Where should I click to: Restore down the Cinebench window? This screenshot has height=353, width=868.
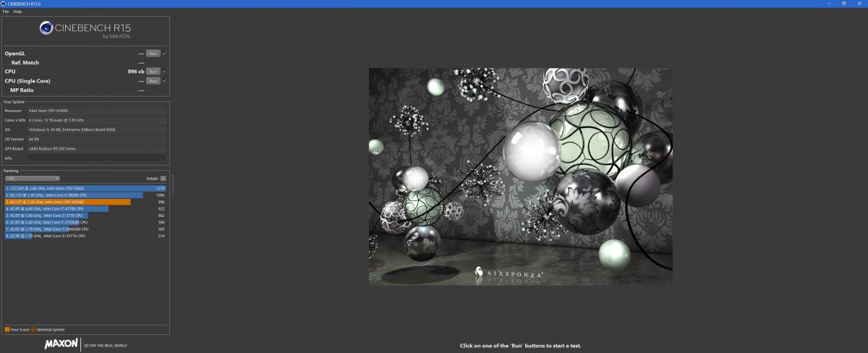(x=843, y=3)
